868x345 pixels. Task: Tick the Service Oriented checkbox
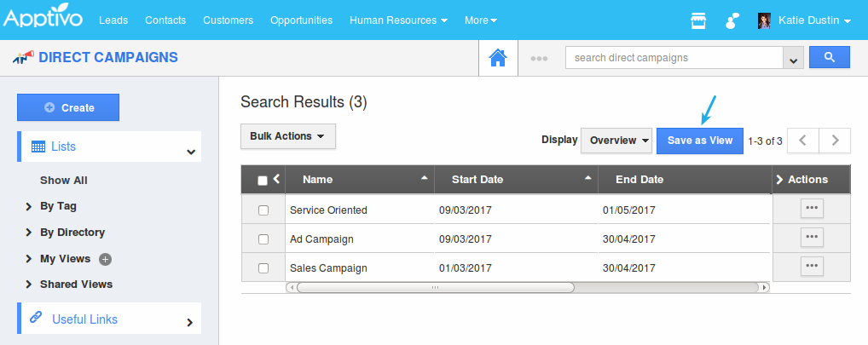[263, 210]
